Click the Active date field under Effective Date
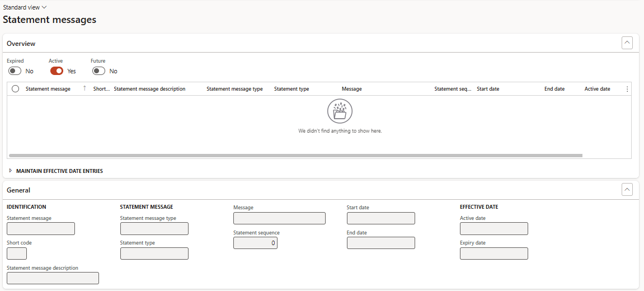Image resolution: width=644 pixels, height=291 pixels. pos(493,228)
